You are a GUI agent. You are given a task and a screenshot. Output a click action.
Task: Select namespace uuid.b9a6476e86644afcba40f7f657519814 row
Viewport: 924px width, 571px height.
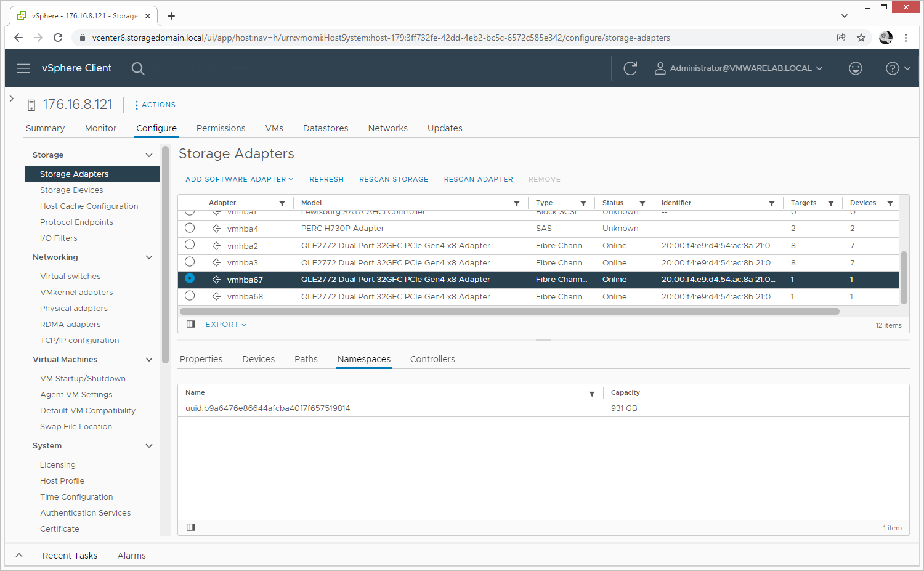pyautogui.click(x=543, y=408)
